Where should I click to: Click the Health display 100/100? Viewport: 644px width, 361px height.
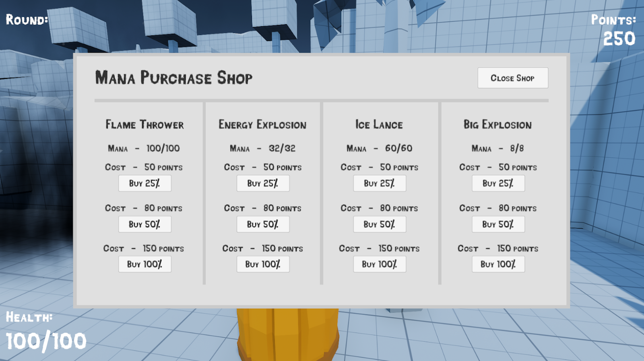point(46,341)
